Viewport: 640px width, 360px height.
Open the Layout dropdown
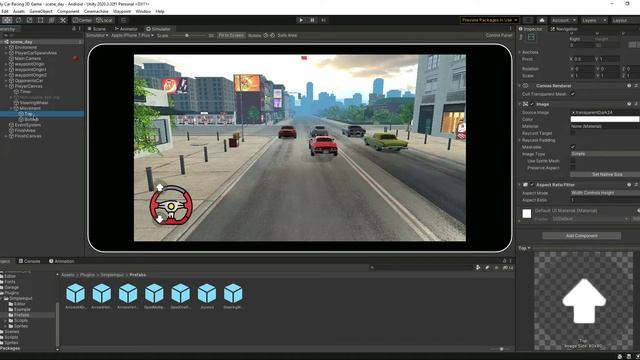click(x=624, y=20)
